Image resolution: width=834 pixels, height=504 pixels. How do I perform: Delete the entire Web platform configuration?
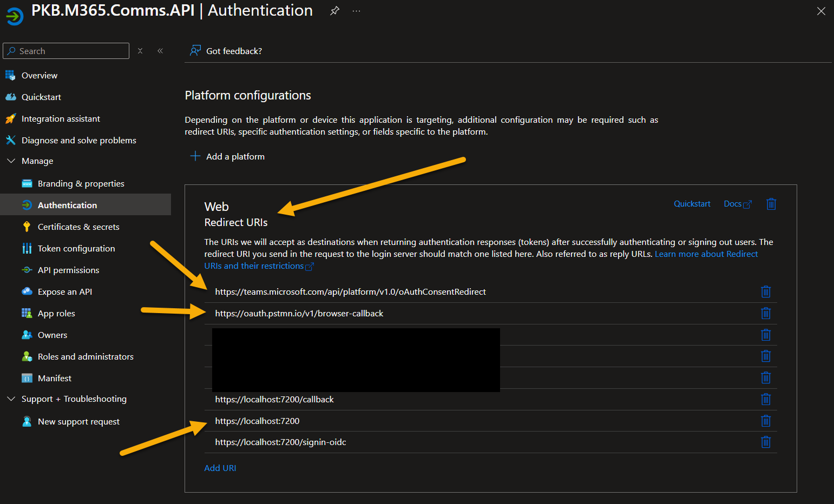(771, 204)
